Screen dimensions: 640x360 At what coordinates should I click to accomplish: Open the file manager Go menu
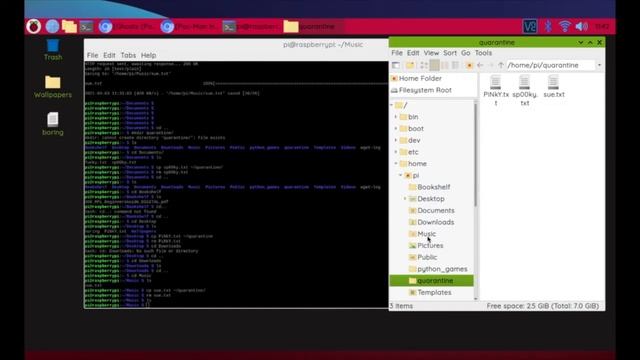(x=465, y=53)
